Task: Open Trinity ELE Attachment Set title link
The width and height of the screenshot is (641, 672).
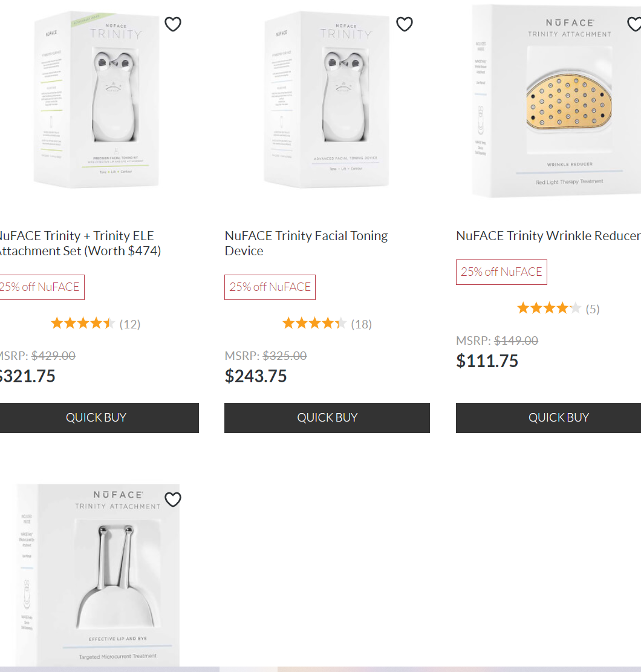Action: [77, 243]
